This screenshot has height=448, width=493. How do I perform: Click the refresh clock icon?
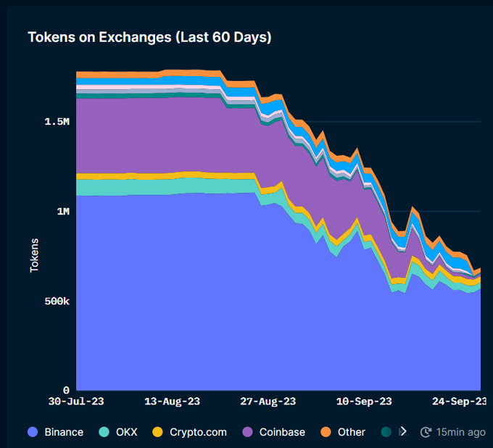[x=426, y=432]
